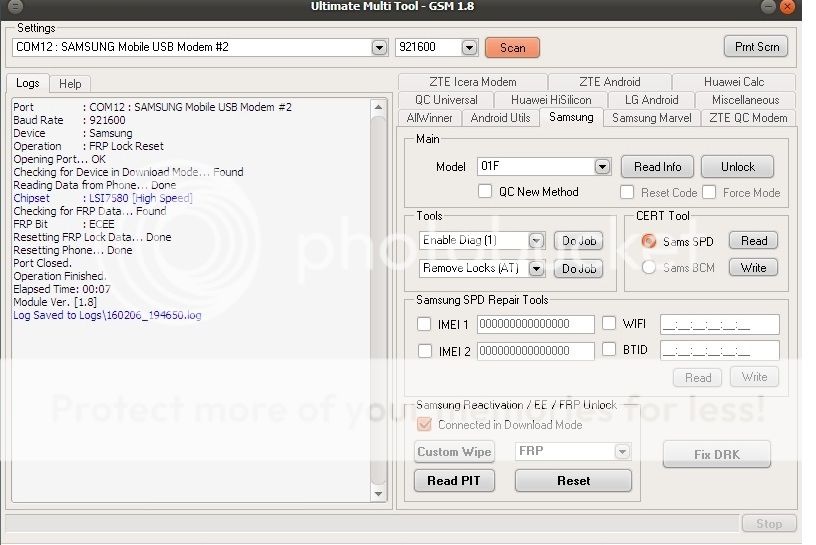Viewport: 816px width, 545px height.
Task: Click Do Job next to Remove Locks
Action: pos(579,269)
